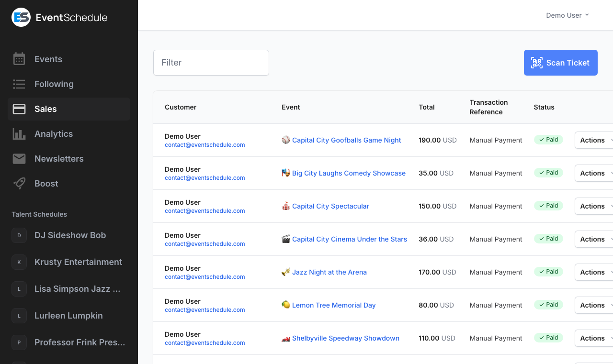Click the Paid badge on Lemon Tree Memorial Day
This screenshot has width=613, height=364.
tap(548, 305)
